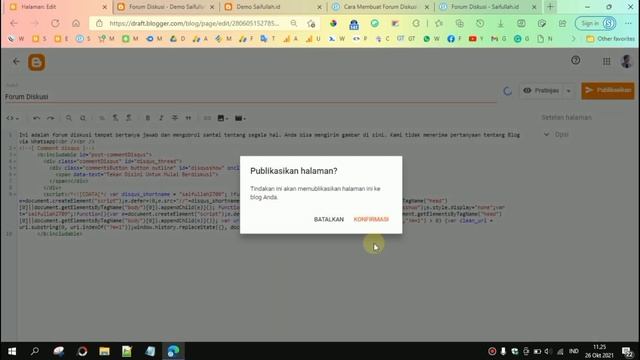
Task: Open the Blogger help question-mark icon
Action: point(576,60)
